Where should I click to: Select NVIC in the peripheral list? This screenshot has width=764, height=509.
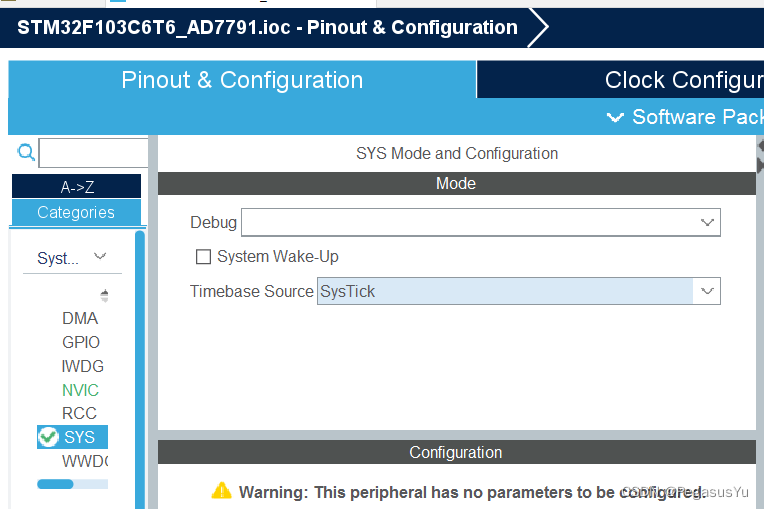coord(80,390)
